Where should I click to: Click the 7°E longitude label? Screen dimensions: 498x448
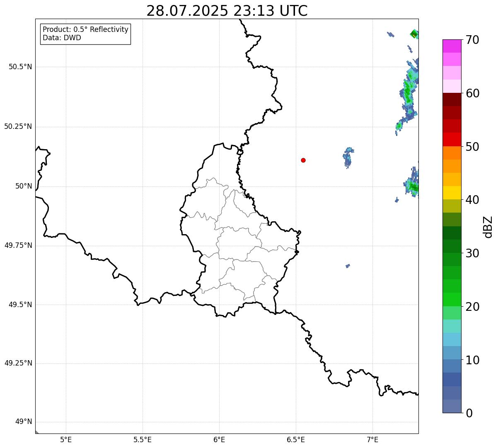click(372, 440)
